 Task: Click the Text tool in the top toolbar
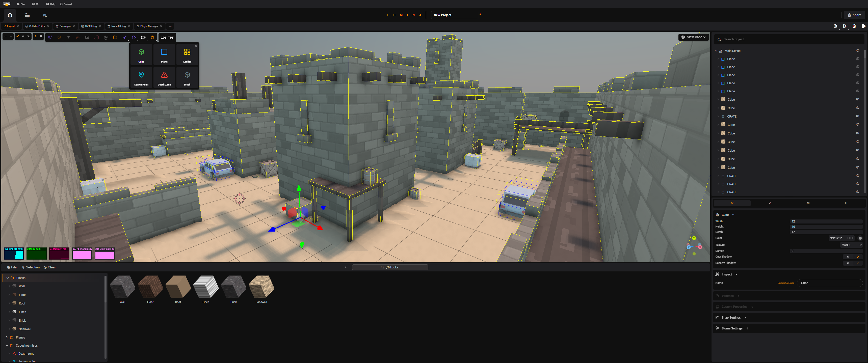tap(68, 37)
